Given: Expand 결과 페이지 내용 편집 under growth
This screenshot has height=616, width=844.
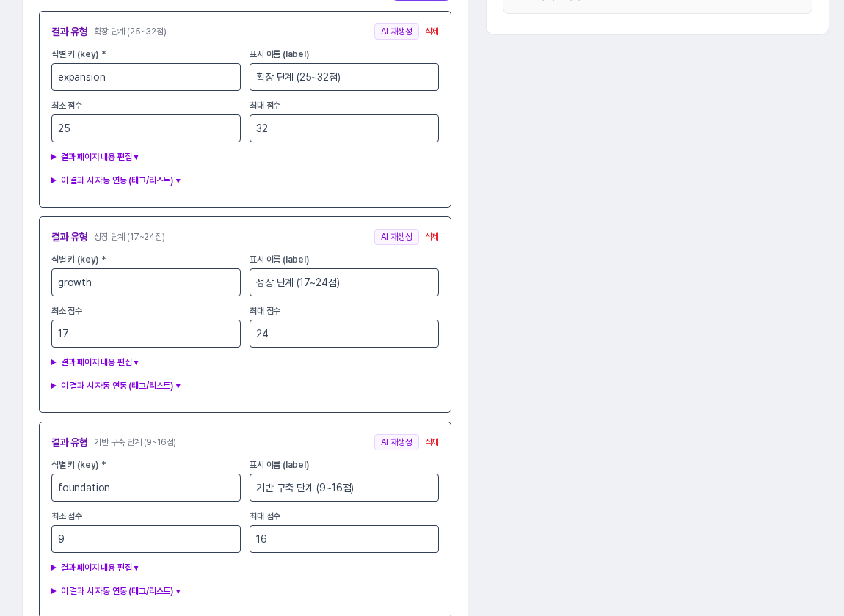Looking at the screenshot, I should (95, 362).
